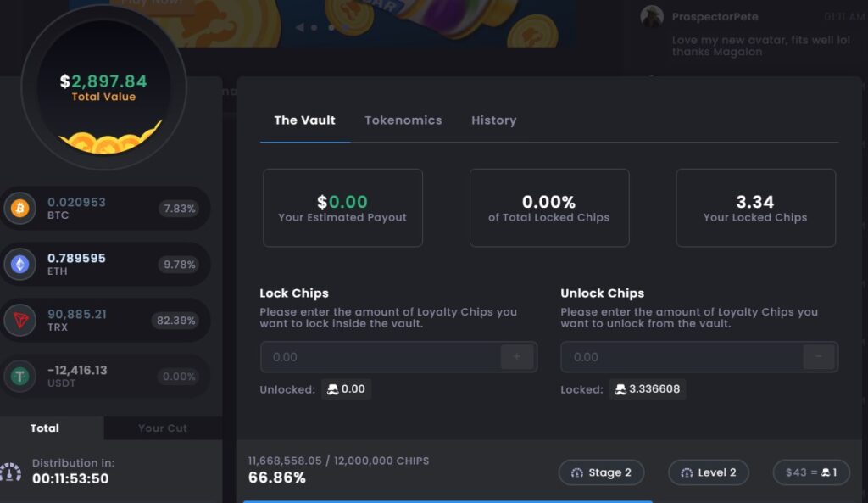Click the minus button to unlock chips
The image size is (868, 503).
819,357
